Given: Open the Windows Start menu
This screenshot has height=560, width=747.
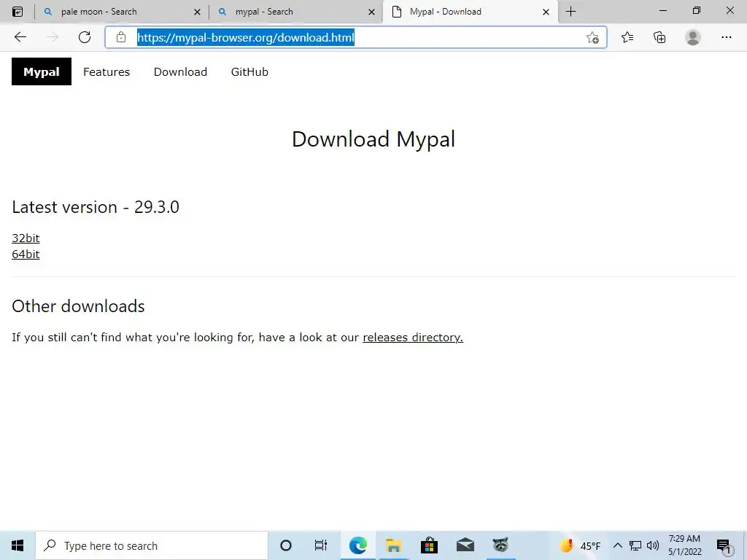Looking at the screenshot, I should tap(18, 545).
